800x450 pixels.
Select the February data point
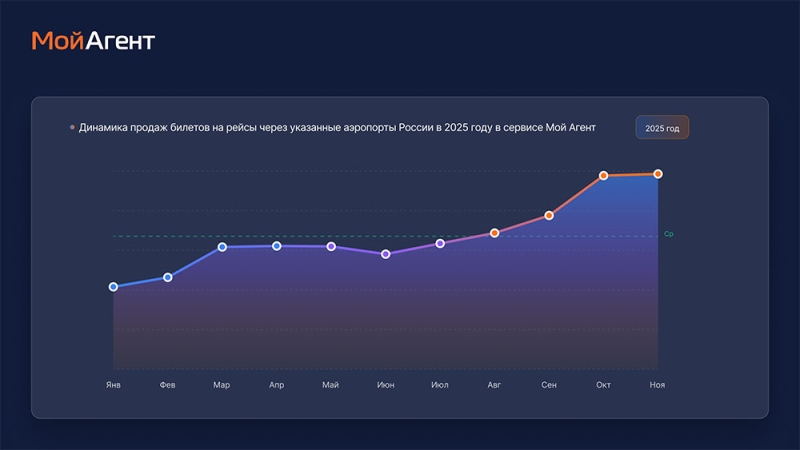[168, 277]
